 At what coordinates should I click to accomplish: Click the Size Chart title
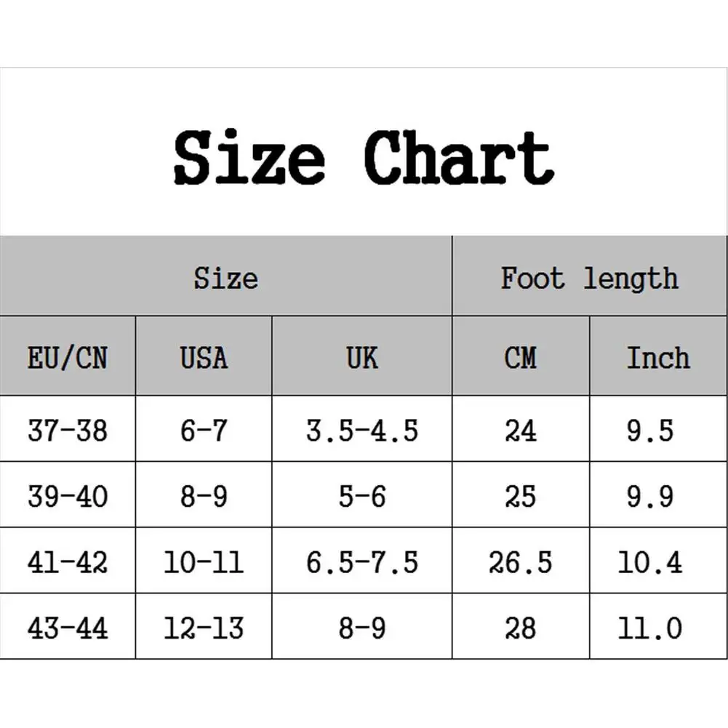pos(364,157)
